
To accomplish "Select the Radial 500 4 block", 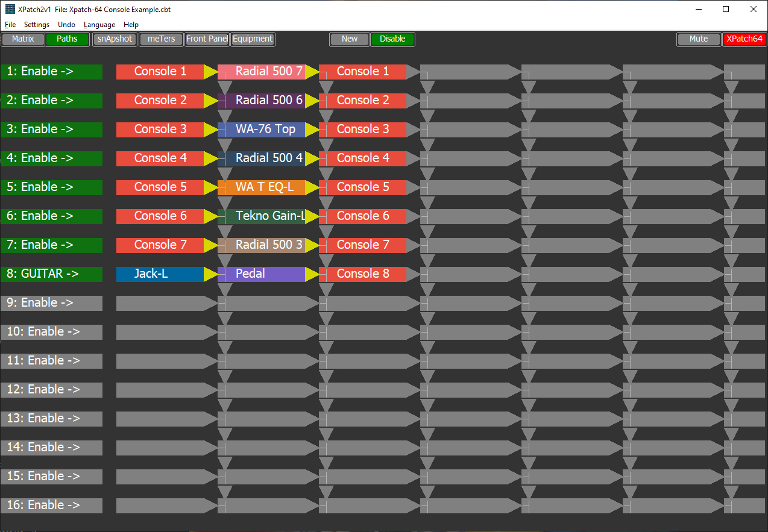I will coord(262,158).
